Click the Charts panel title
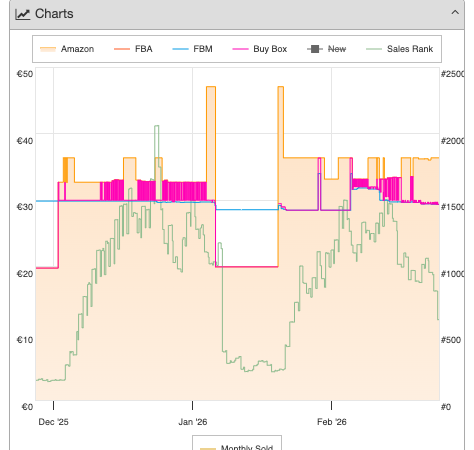This screenshot has height=450, width=474. point(54,14)
